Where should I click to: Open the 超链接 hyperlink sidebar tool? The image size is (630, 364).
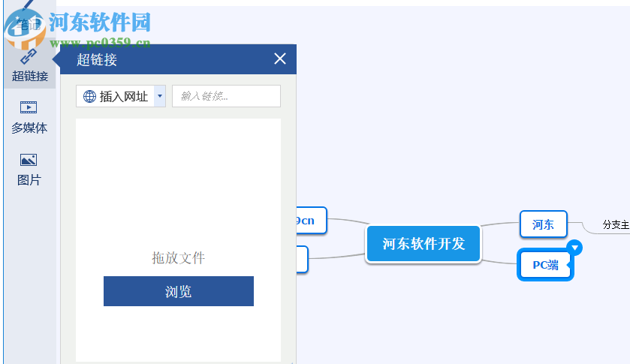pyautogui.click(x=29, y=65)
